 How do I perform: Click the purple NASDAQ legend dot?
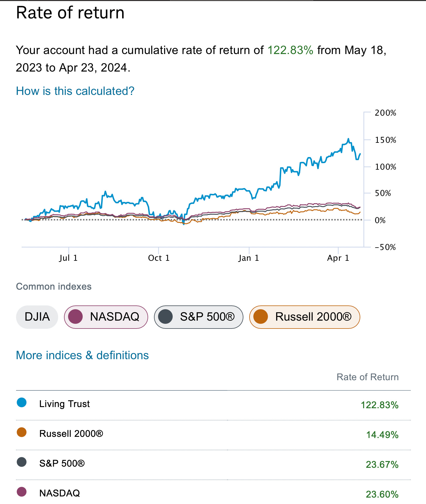pyautogui.click(x=22, y=492)
